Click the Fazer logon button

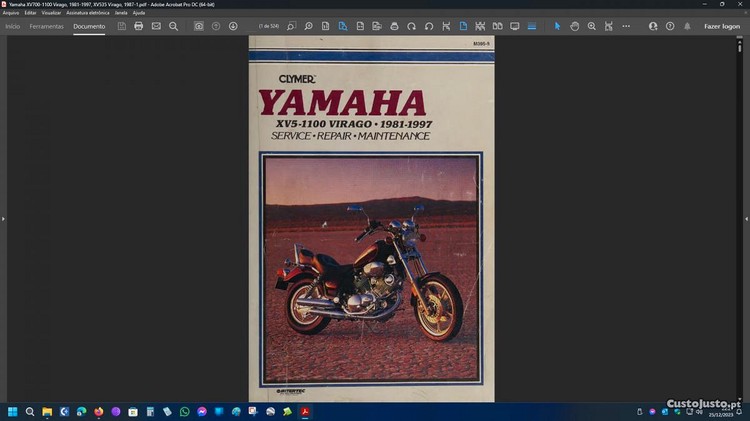point(722,26)
